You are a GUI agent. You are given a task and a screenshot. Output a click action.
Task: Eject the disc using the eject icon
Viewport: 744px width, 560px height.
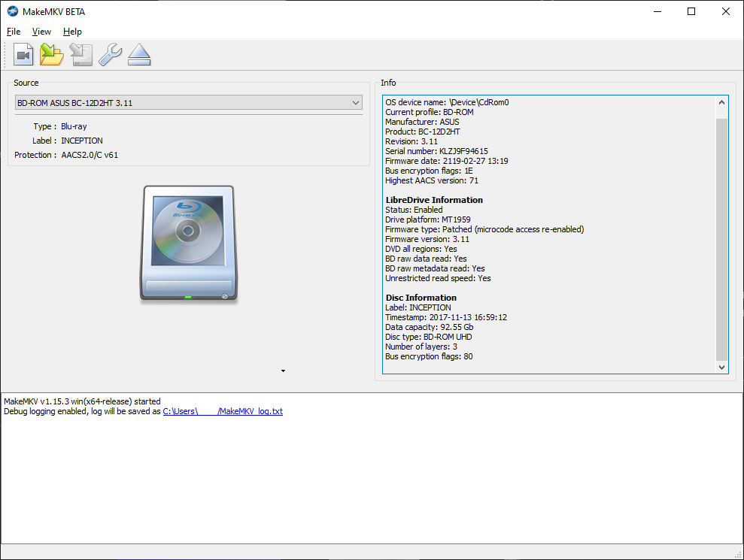point(139,55)
